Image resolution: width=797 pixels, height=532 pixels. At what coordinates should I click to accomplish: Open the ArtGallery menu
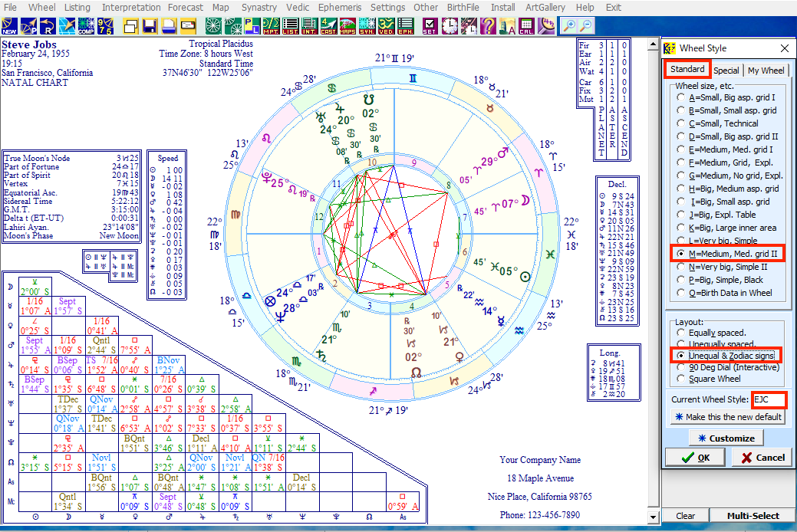(545, 7)
